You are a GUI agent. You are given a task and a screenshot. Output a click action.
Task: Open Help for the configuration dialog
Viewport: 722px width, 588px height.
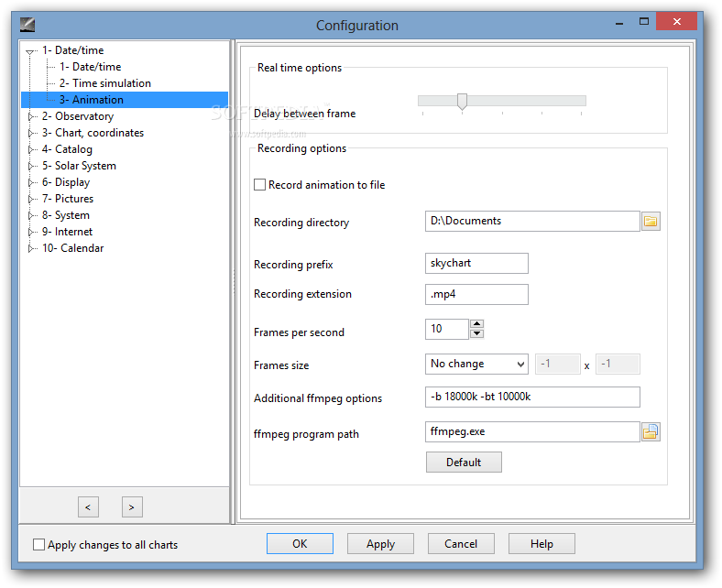click(x=541, y=544)
